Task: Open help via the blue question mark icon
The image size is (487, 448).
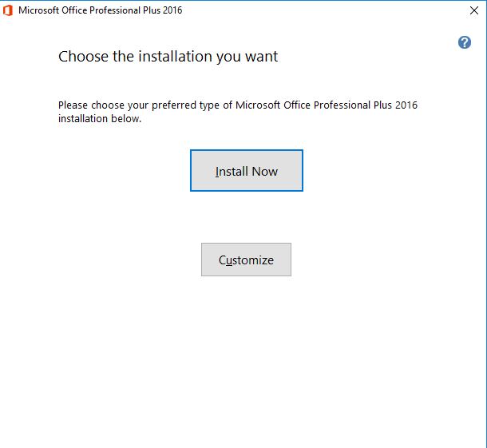Action: click(x=465, y=42)
